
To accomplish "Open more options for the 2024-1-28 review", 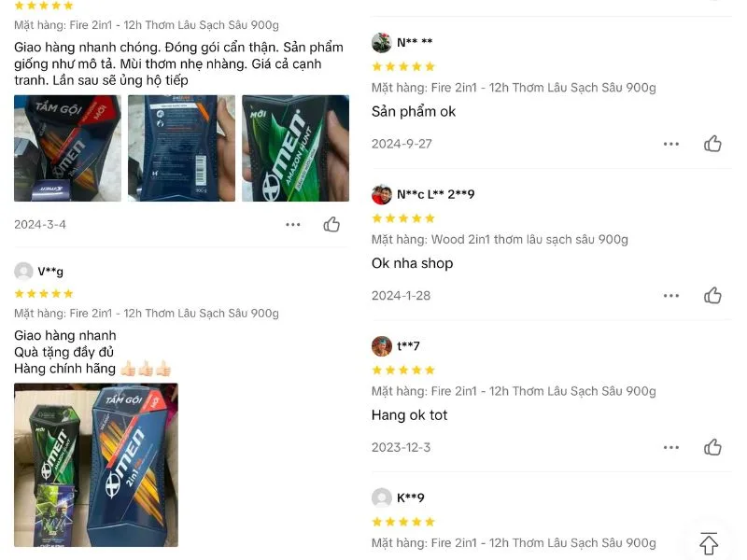I will click(x=671, y=295).
